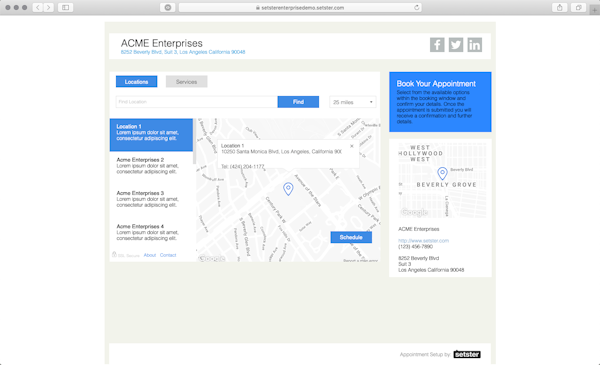Open the new tab plus button
Viewport: 600px width, 365px height.
click(594, 10)
